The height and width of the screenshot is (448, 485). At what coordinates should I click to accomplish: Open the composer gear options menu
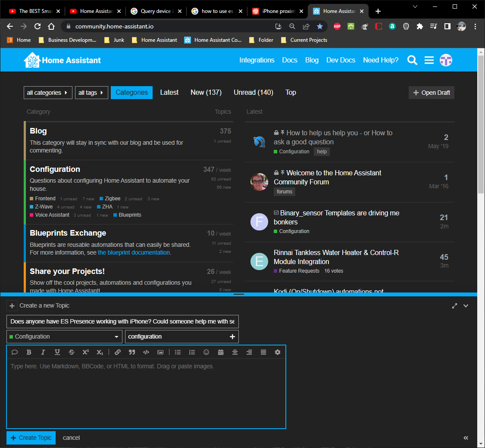278,352
